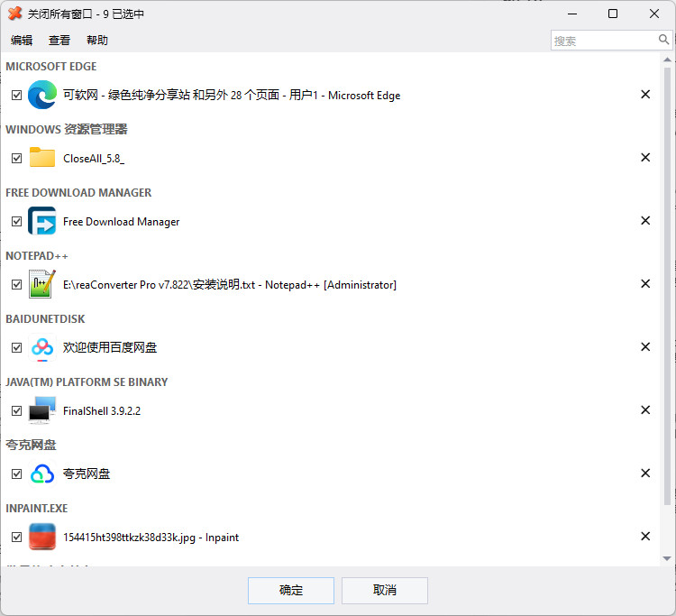Click the scrollbar down arrow

pyautogui.click(x=667, y=558)
